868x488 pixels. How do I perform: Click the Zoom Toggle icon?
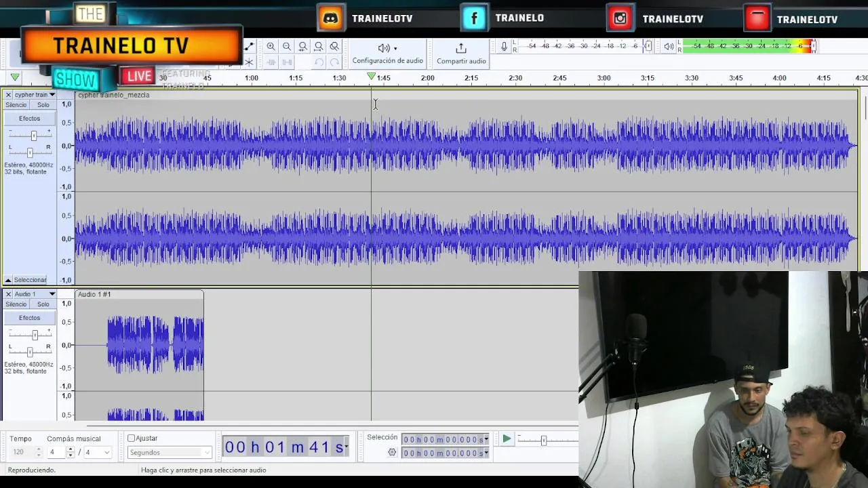point(334,47)
